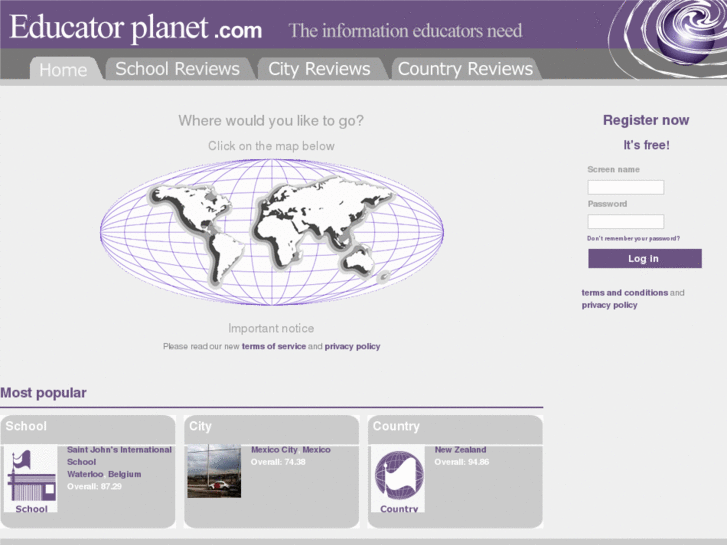Open the Mexico City photo thumbnail
727x545 pixels.
click(x=214, y=471)
